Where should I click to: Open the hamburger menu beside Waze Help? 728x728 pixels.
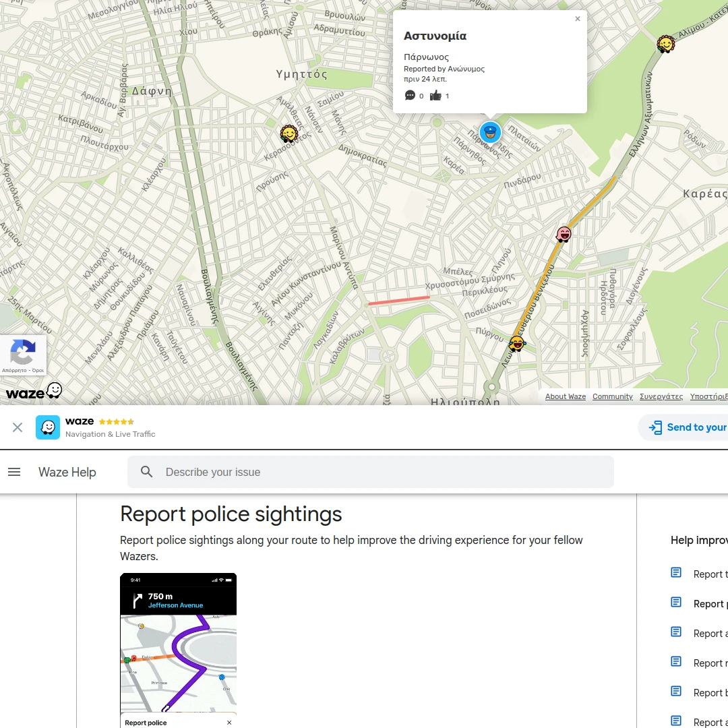(x=14, y=472)
